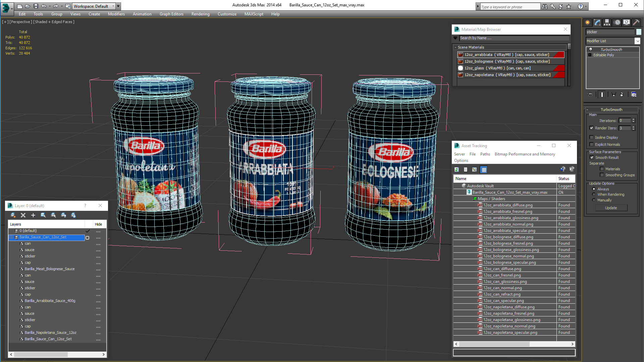This screenshot has height=362, width=644.
Task: Click the Redo arrow icon
Action: (56, 6)
